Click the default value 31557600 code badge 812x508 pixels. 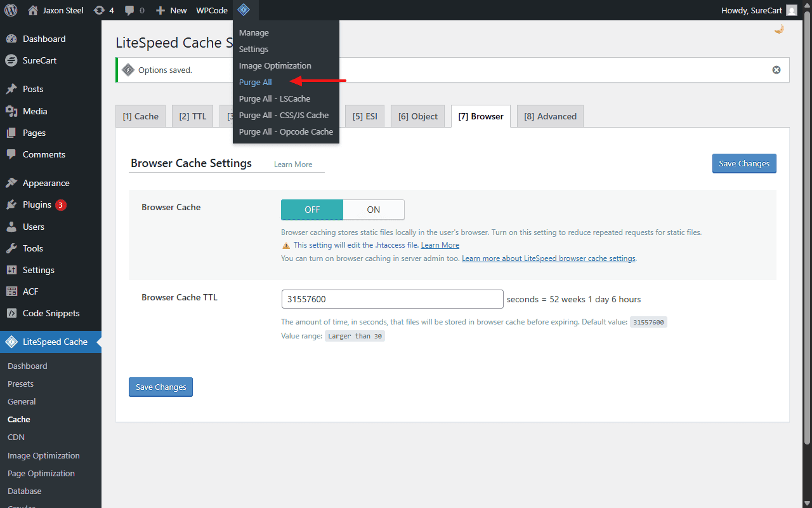coord(648,322)
